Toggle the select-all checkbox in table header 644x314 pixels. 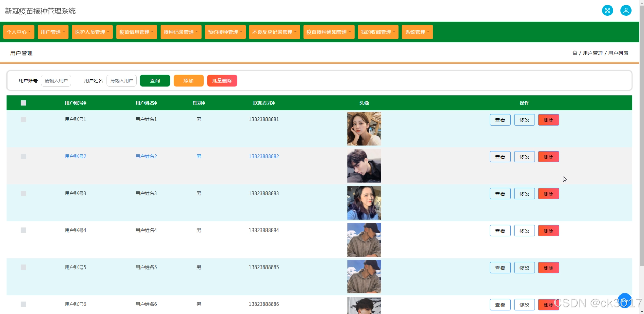(24, 103)
